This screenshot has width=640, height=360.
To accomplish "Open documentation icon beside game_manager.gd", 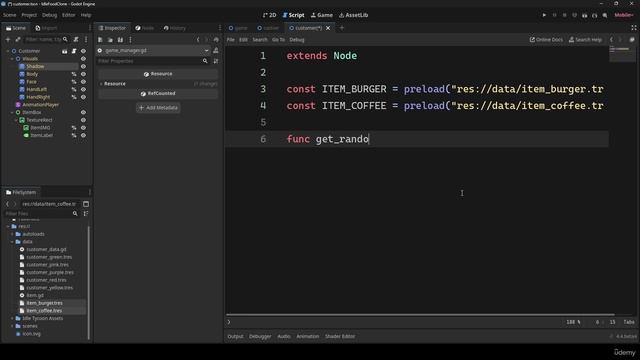I will coord(216,51).
